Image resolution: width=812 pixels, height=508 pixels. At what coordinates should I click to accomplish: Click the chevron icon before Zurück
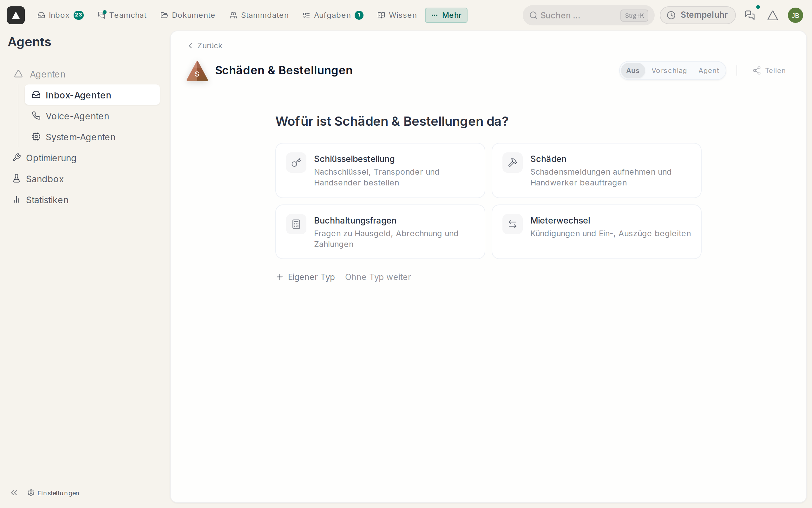(190, 46)
